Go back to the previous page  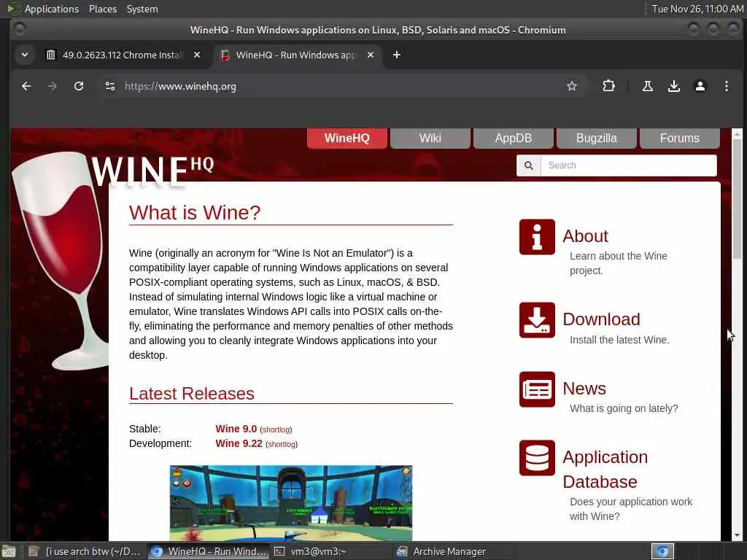point(26,86)
